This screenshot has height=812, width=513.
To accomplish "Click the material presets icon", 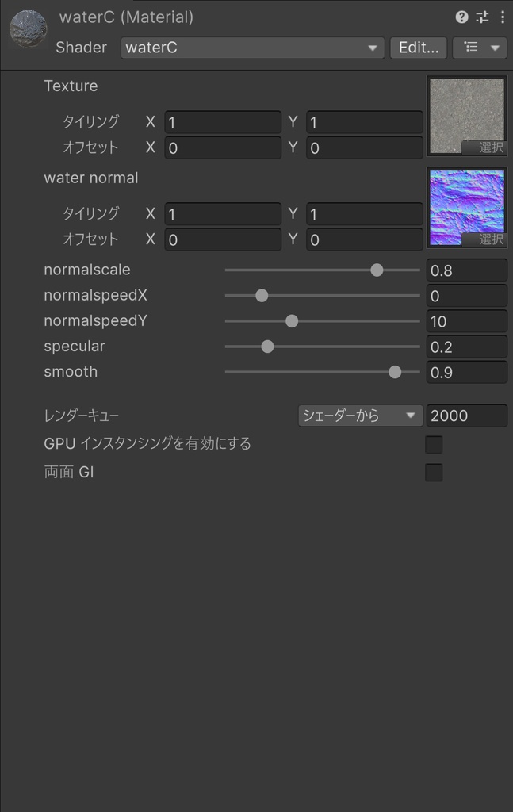I will click(481, 17).
